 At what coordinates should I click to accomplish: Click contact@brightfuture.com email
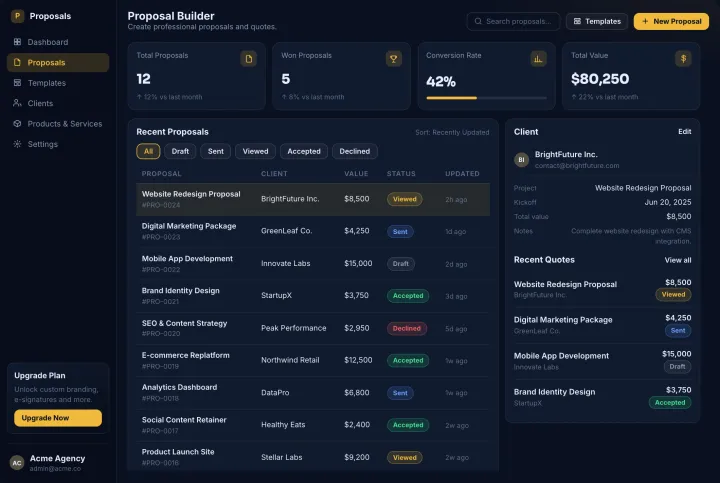577,165
